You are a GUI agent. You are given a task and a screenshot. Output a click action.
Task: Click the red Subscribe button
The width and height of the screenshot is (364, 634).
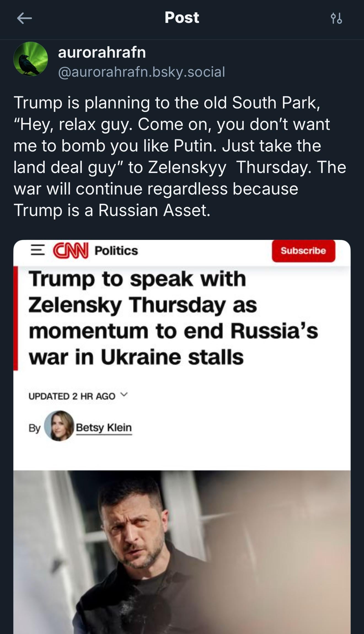(x=303, y=251)
